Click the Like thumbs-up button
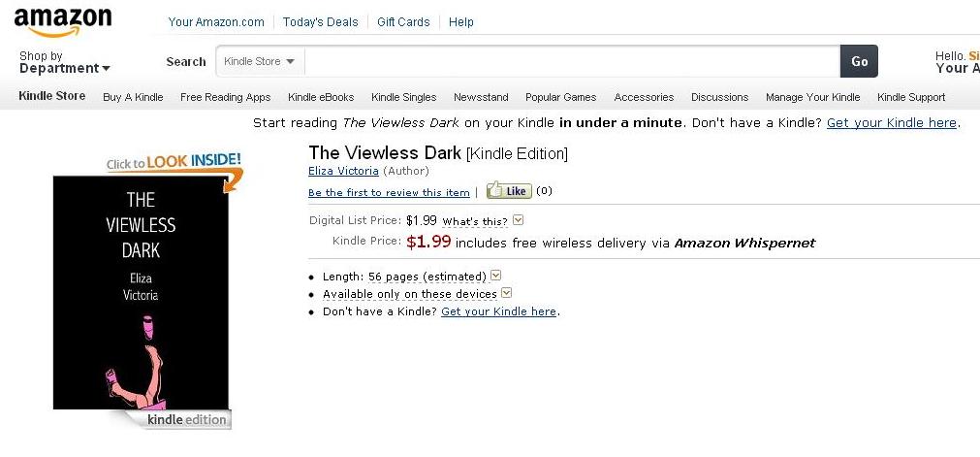 [509, 191]
